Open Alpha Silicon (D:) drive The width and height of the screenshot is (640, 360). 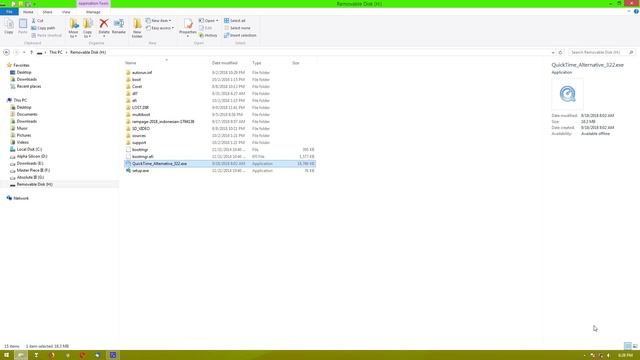tap(32, 156)
